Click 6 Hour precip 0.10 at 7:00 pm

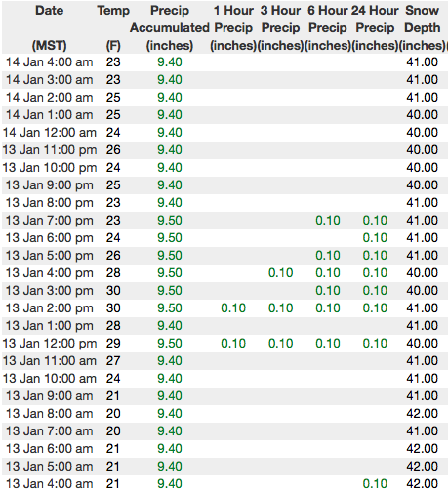pos(328,221)
